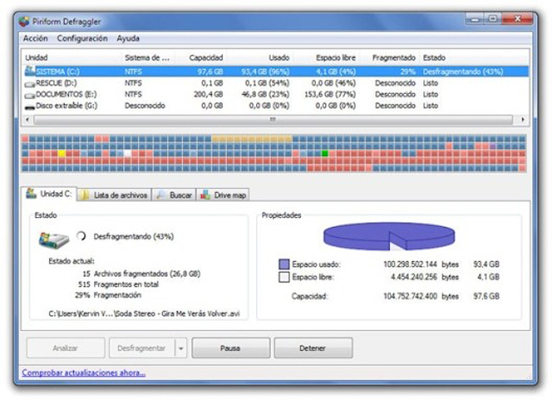
Task: Click the white block in drive map
Action: coord(127,153)
